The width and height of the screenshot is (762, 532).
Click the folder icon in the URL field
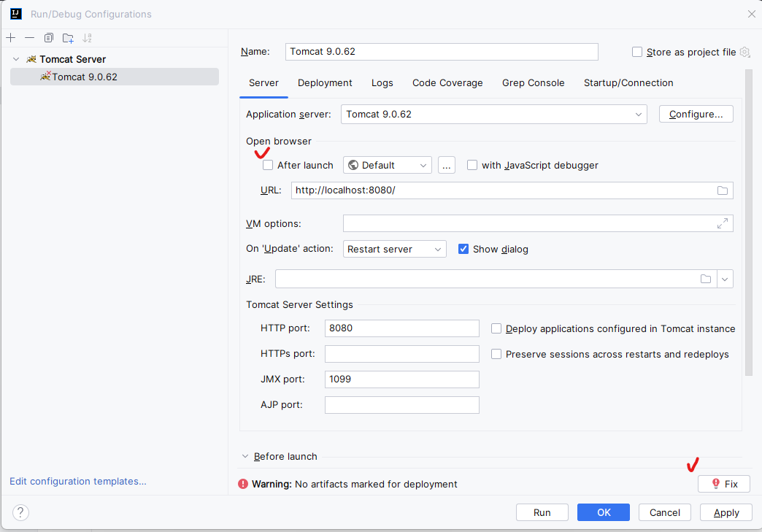point(723,190)
